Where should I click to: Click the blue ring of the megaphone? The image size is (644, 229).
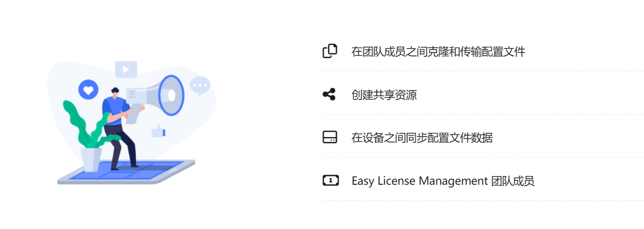click(172, 95)
